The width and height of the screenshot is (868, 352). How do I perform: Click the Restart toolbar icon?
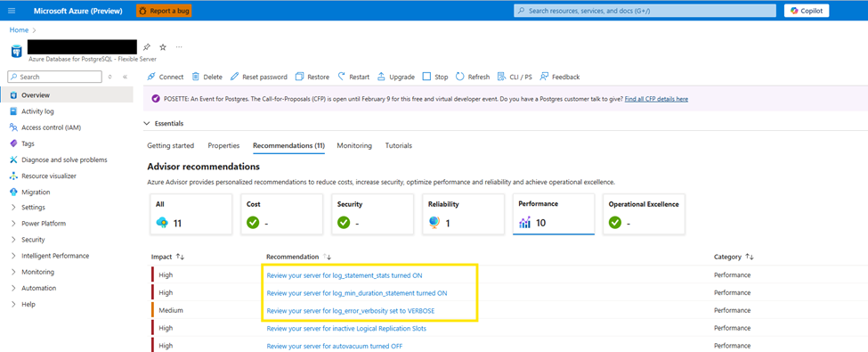click(x=342, y=77)
